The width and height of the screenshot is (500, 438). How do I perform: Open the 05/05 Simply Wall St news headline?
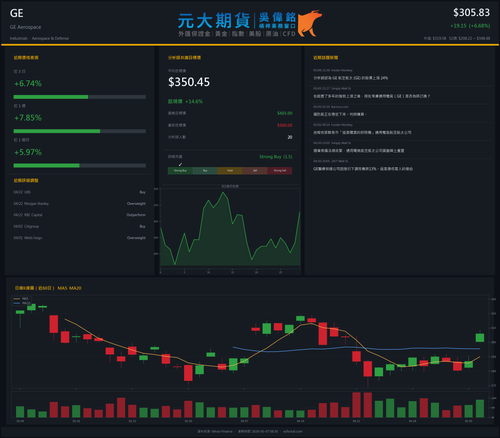pos(372,96)
